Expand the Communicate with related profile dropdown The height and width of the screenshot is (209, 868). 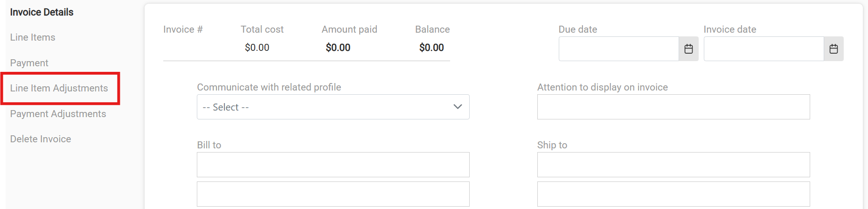tap(333, 107)
